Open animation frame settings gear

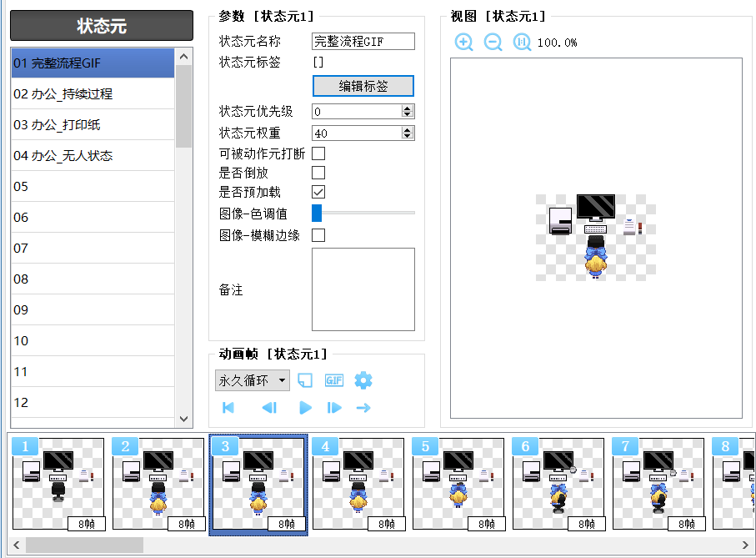click(363, 380)
